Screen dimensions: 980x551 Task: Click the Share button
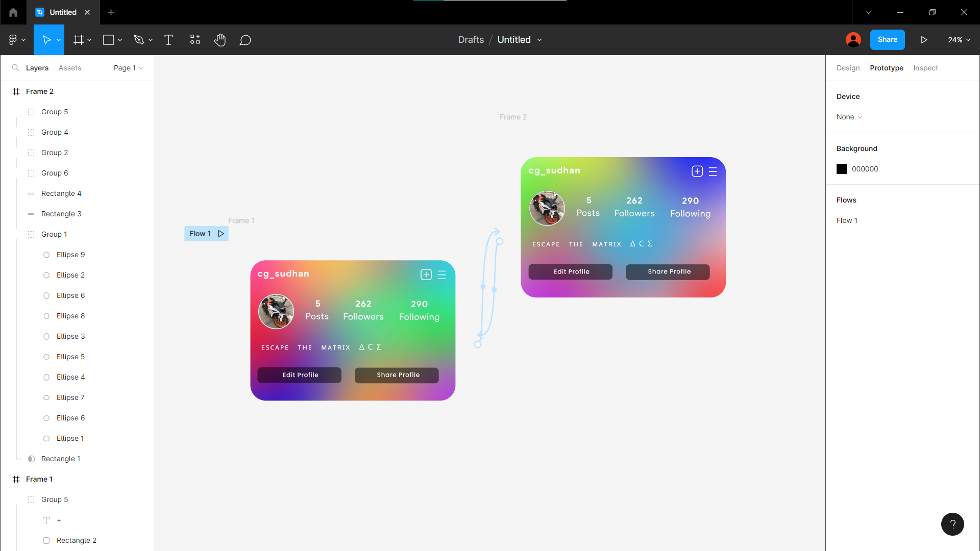coord(887,39)
